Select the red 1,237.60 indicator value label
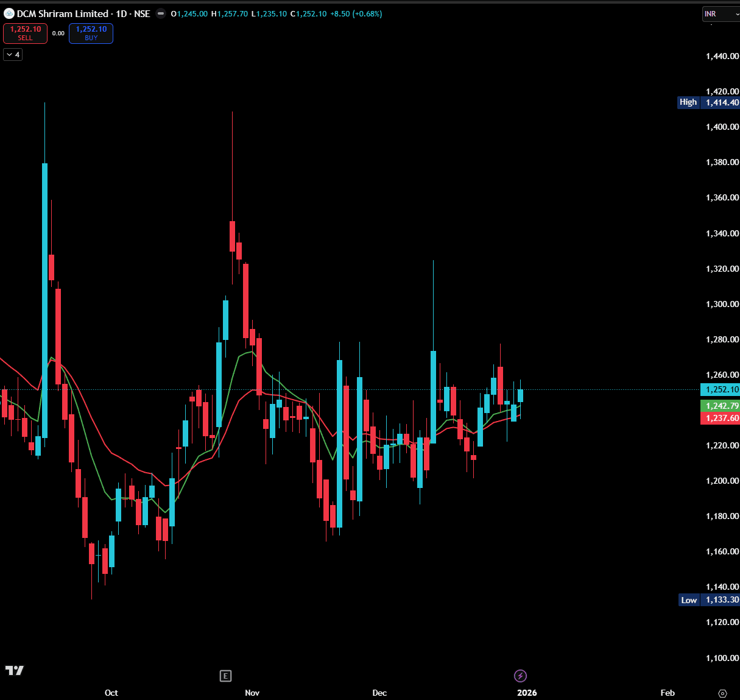 click(721, 418)
